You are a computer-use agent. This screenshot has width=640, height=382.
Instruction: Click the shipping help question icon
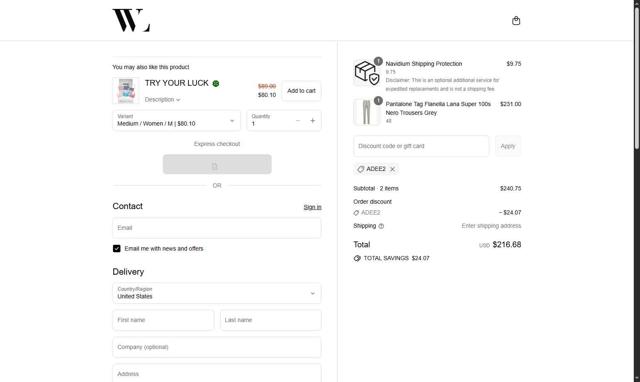pyautogui.click(x=381, y=226)
